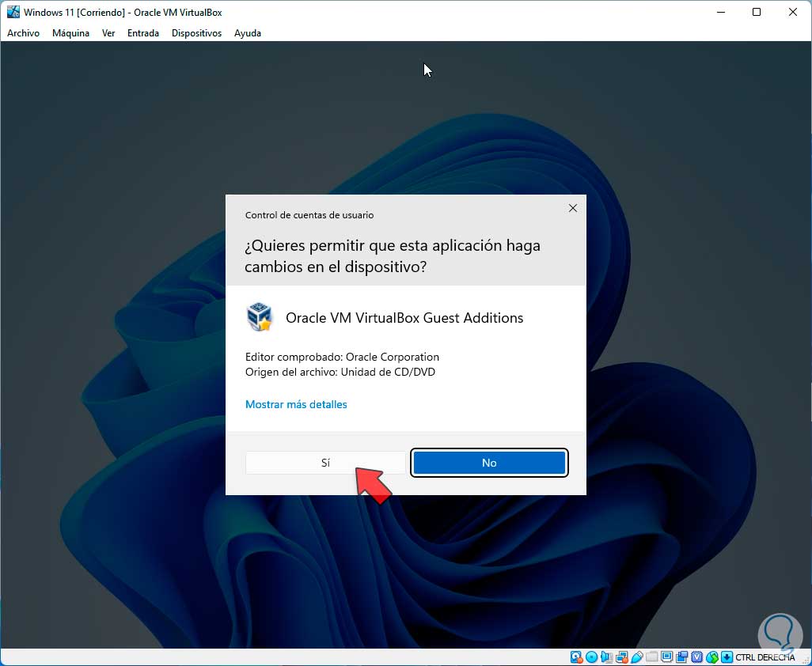Click the Origen del archivo text line
Image resolution: width=812 pixels, height=666 pixels.
340,372
